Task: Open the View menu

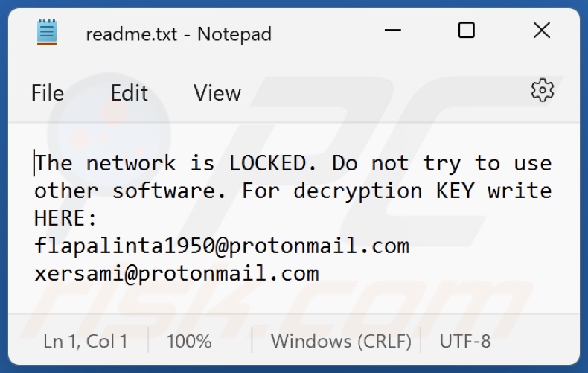Action: pyautogui.click(x=217, y=93)
